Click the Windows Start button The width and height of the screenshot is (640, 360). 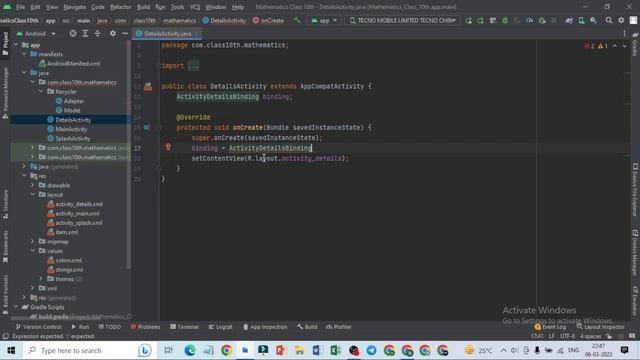[x=11, y=351]
